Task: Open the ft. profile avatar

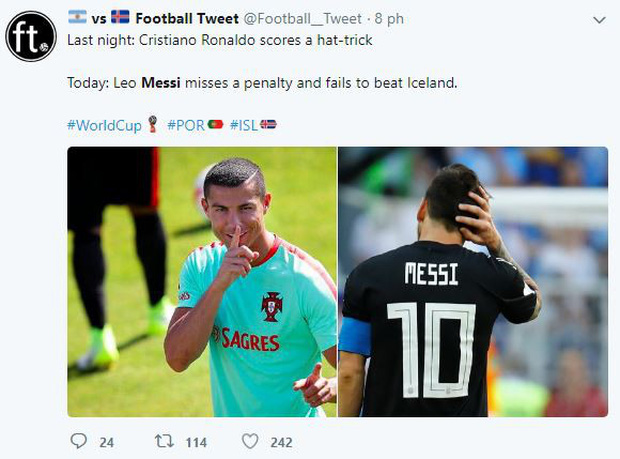Action: pyautogui.click(x=31, y=37)
